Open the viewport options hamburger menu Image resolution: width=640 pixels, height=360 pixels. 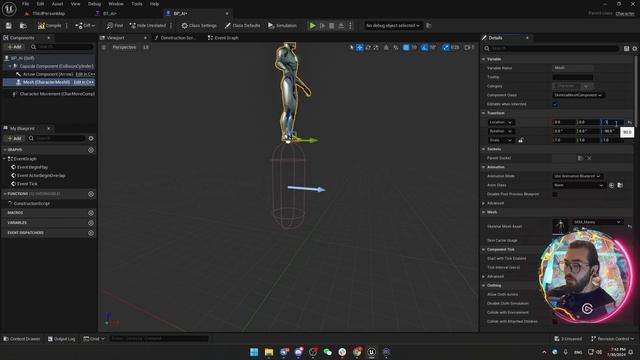coord(104,47)
